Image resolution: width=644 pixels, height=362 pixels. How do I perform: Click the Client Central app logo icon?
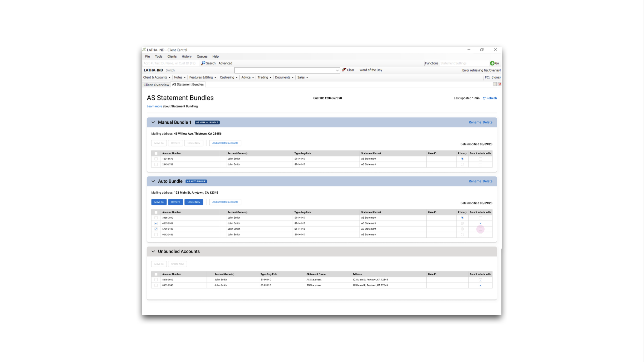[x=144, y=50]
